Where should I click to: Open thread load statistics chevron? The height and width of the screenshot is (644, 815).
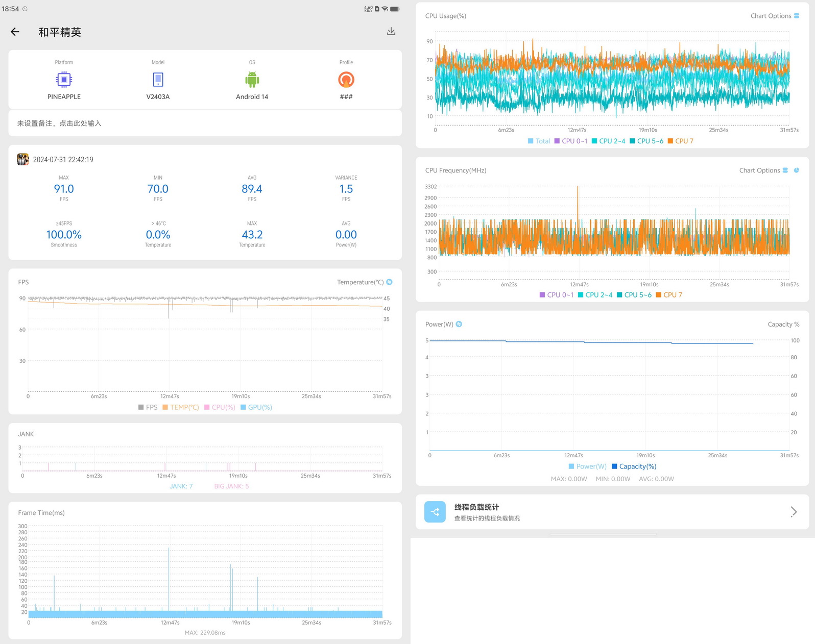(794, 512)
